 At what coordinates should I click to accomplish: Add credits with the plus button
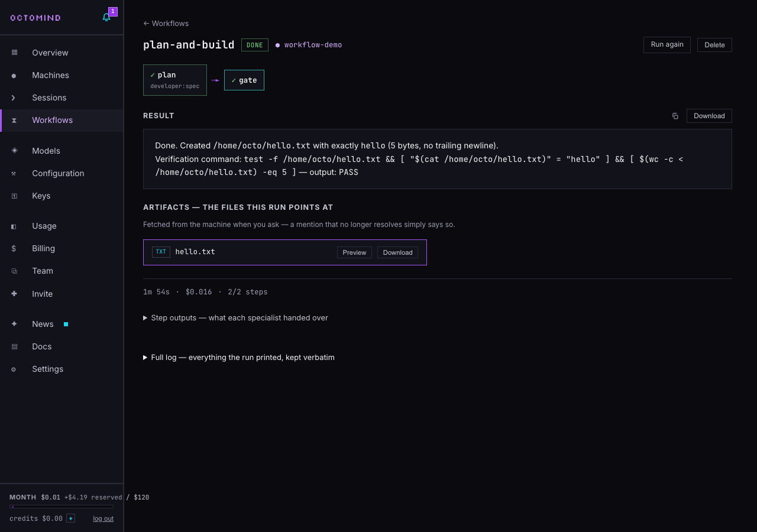(x=71, y=518)
